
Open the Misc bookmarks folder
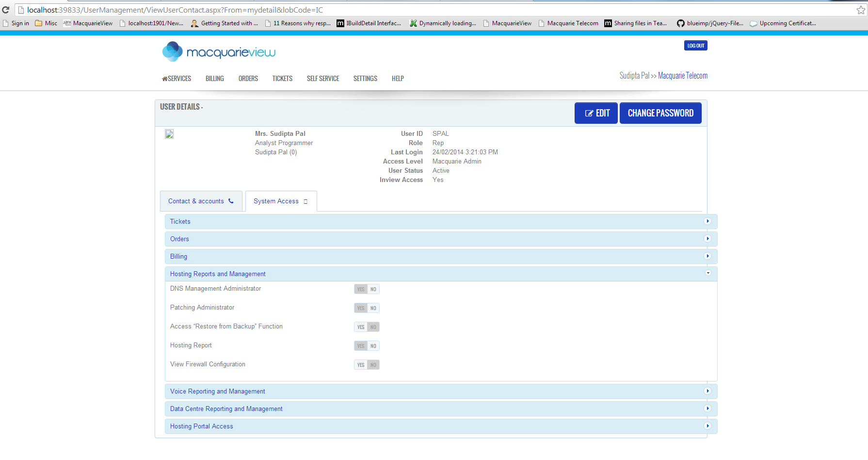click(46, 23)
